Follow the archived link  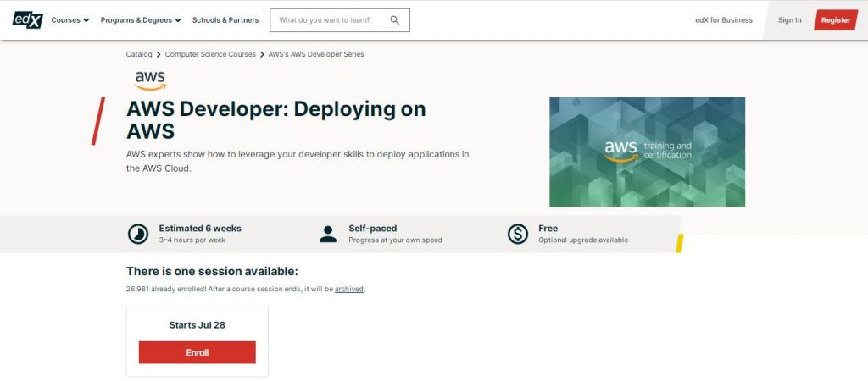point(349,289)
